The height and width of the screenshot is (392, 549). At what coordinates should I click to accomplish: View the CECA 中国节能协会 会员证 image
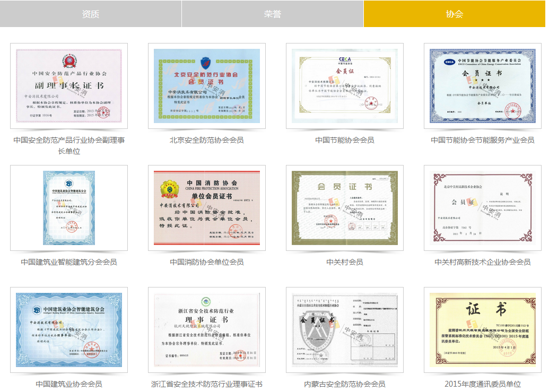[x=345, y=86]
